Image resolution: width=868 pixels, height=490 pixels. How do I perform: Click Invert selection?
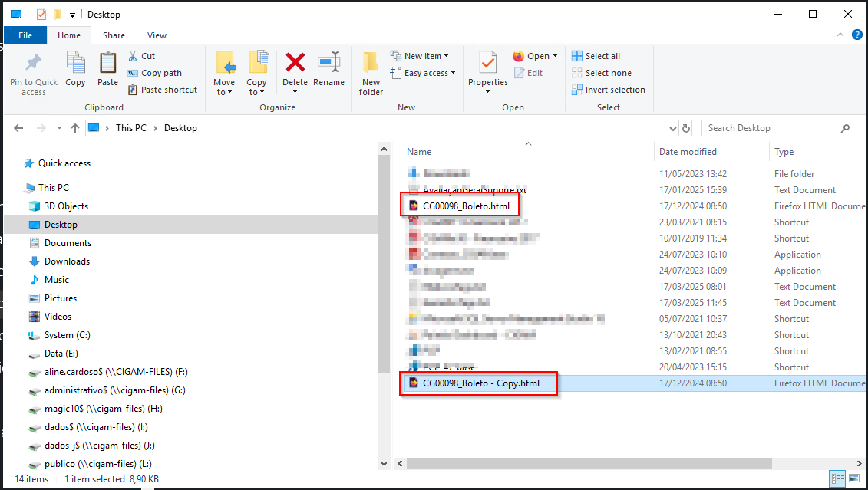click(x=609, y=90)
